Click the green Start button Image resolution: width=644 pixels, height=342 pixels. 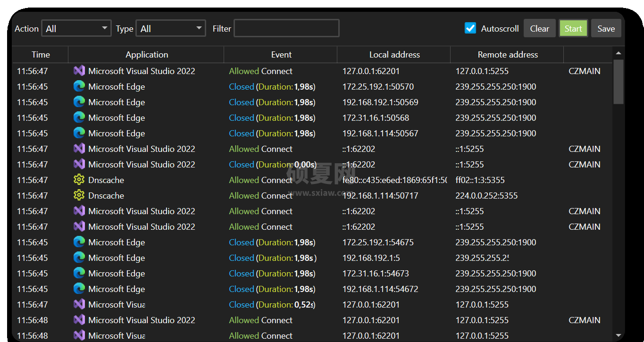(573, 28)
